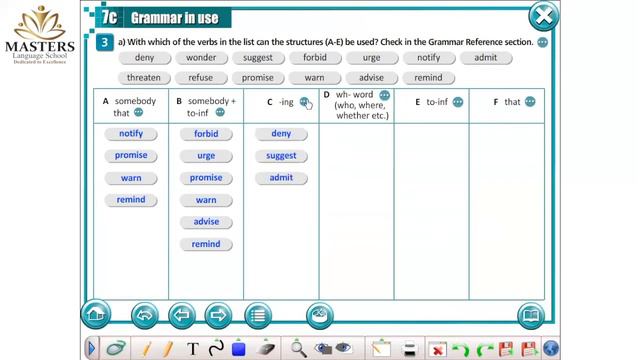Viewport: 640px width, 360px height.
Task: Select 'promise' in the verb list
Action: point(258,78)
